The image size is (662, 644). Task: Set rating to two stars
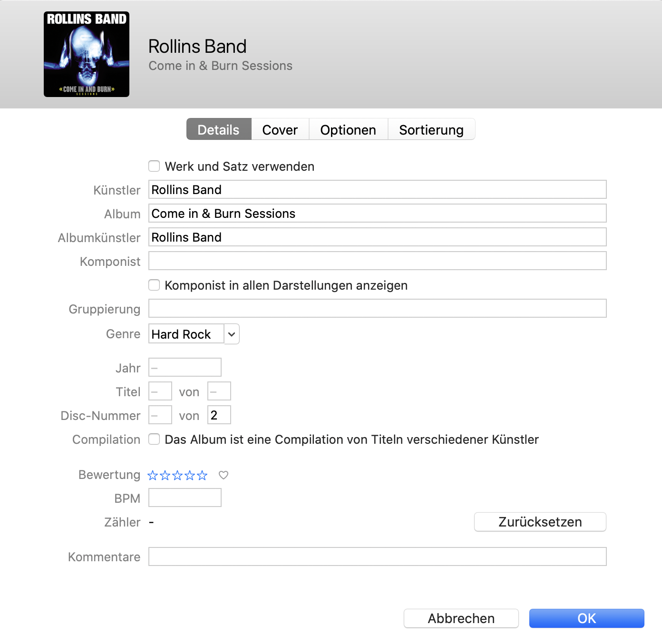(x=165, y=475)
